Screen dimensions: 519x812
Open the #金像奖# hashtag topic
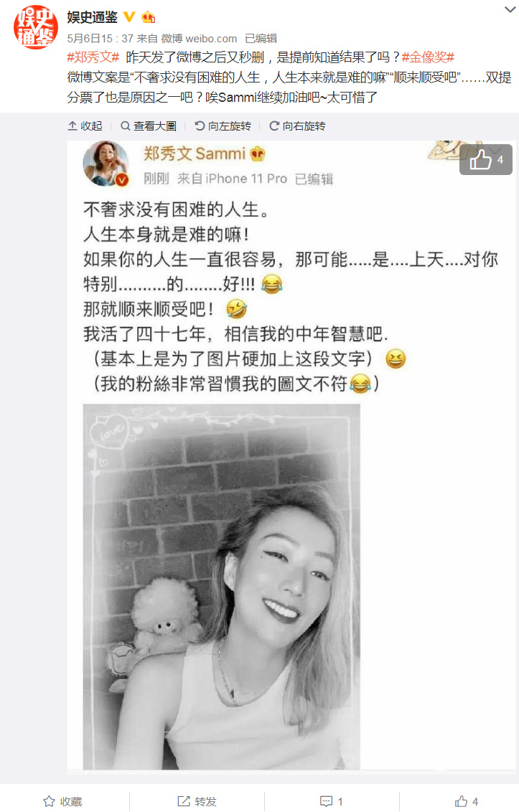(x=428, y=57)
